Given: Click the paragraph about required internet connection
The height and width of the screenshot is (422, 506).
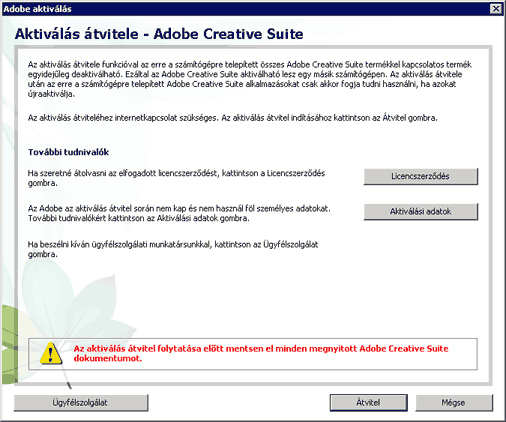Looking at the screenshot, I should (232, 118).
